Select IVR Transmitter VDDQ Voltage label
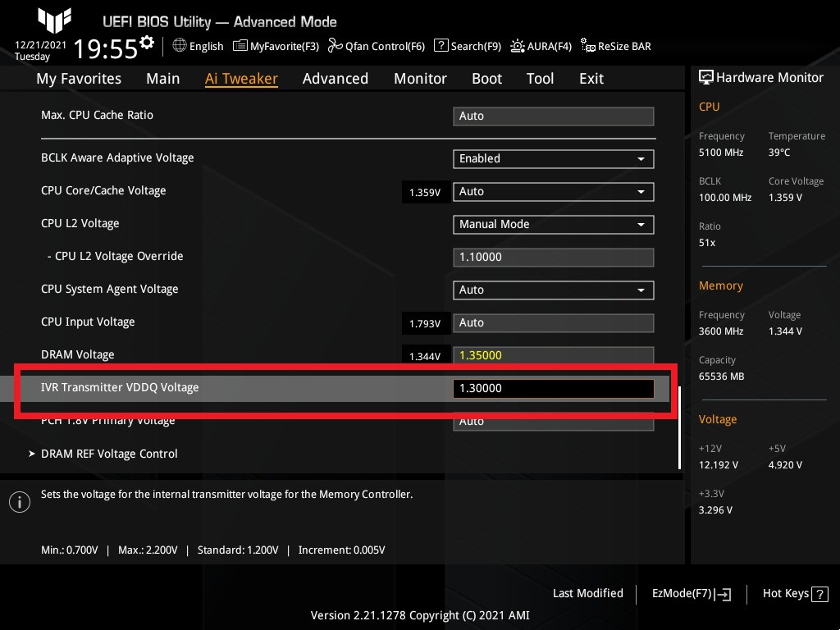Viewport: 840px width, 630px height. [120, 387]
